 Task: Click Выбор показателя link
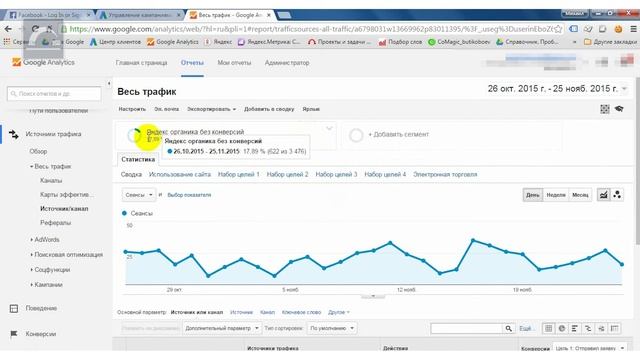click(x=189, y=195)
